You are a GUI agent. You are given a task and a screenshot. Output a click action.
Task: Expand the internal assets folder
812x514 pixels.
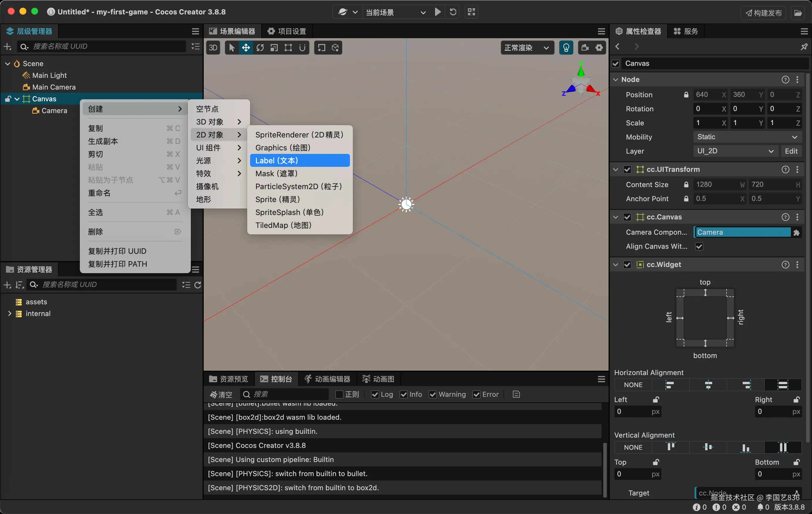tap(9, 313)
